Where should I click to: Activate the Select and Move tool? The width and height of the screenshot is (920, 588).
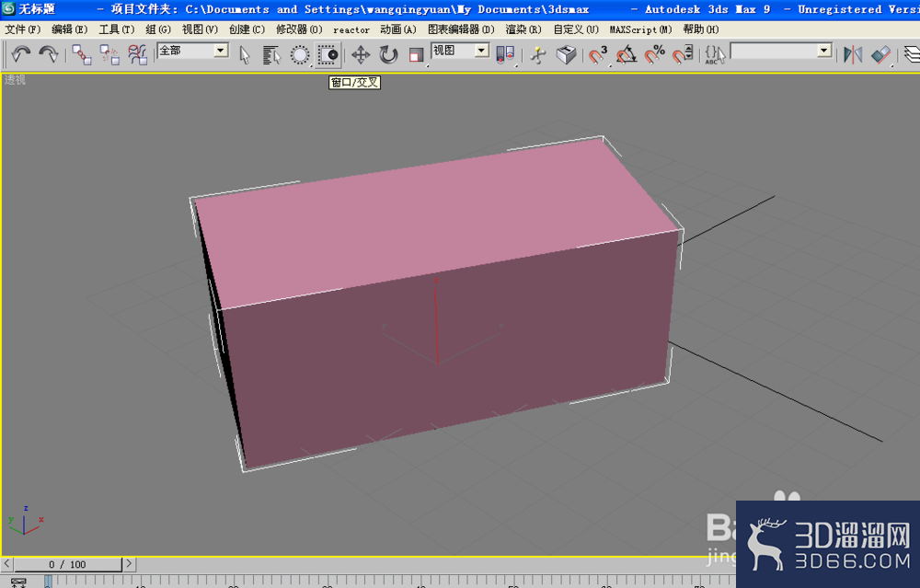[x=361, y=54]
